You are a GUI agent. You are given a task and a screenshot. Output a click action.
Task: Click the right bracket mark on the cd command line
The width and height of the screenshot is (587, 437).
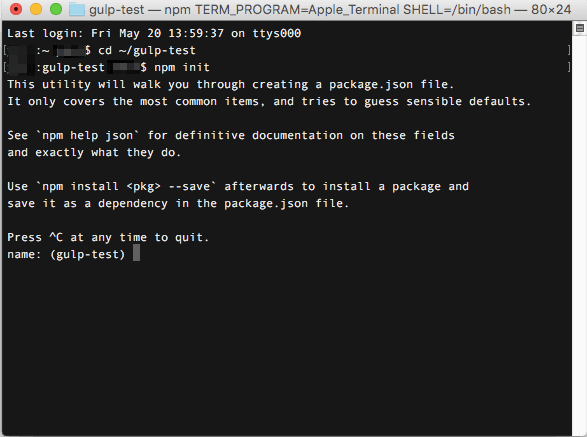click(x=569, y=50)
